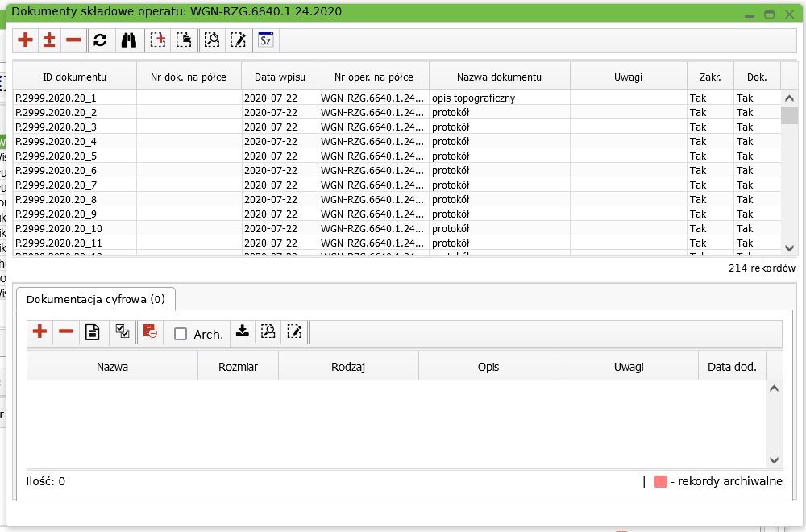The height and width of the screenshot is (532, 806).
Task: Click the download icon in digital documentation toolbar
Action: point(242,331)
